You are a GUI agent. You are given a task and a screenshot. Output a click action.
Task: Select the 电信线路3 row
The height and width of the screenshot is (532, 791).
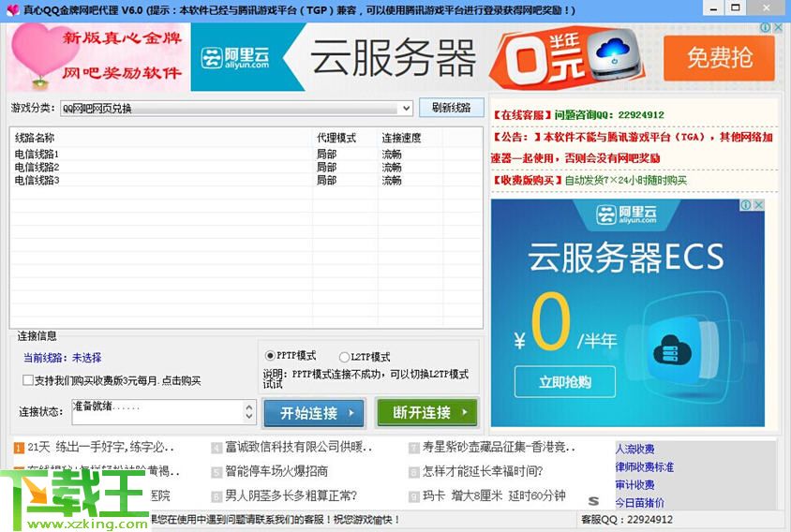246,180
